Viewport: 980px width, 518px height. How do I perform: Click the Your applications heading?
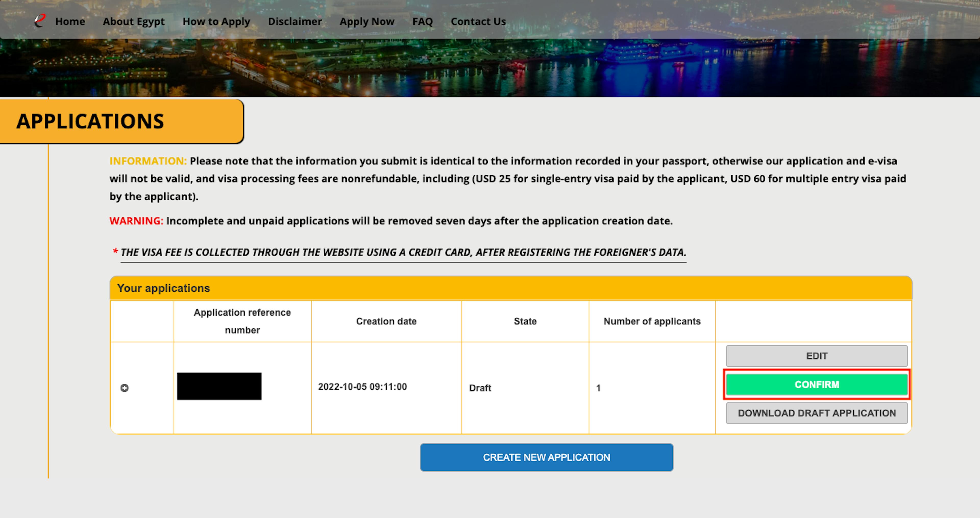(163, 288)
